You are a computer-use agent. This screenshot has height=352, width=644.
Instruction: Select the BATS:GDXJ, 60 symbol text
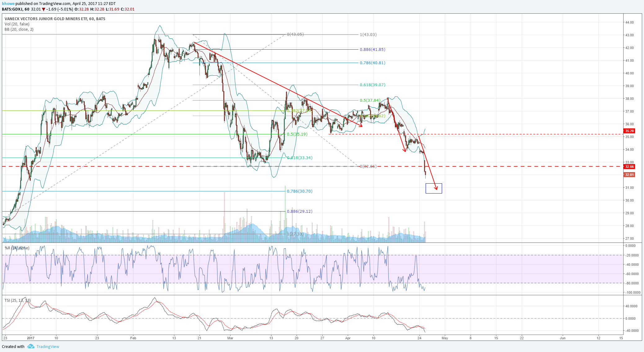16,9
